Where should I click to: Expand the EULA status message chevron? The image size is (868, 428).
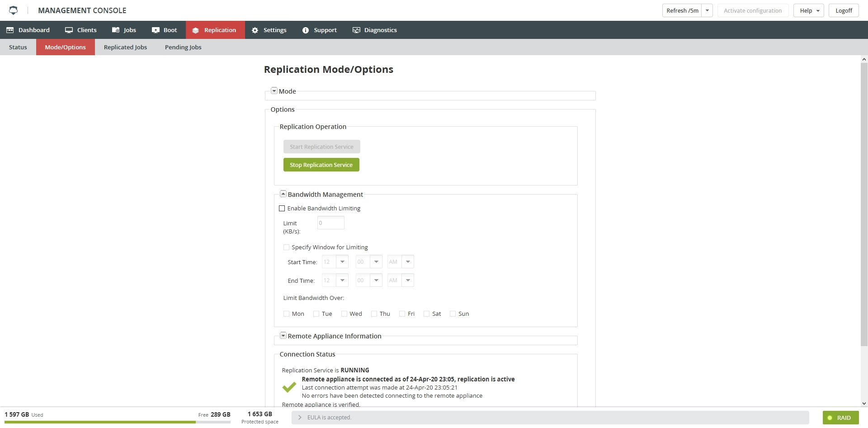(300, 417)
